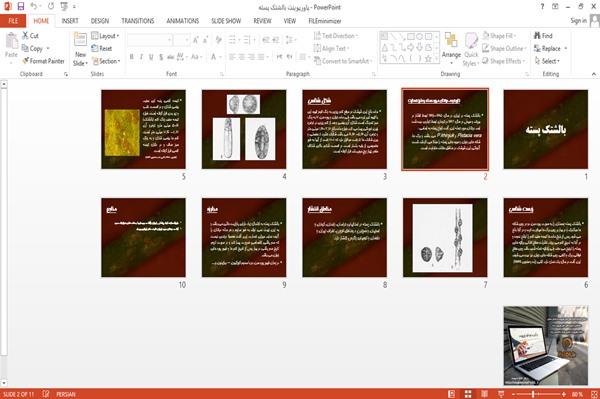Viewport: 600px width, 399px height.
Task: Click zoom in plus button
Action: (564, 394)
